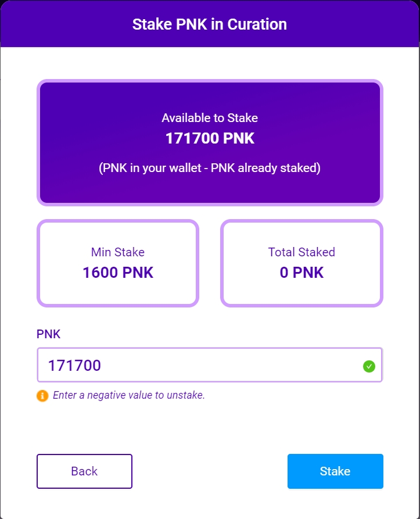The height and width of the screenshot is (519, 420).
Task: Click the bold "171700 PNK" available amount
Action: [210, 139]
